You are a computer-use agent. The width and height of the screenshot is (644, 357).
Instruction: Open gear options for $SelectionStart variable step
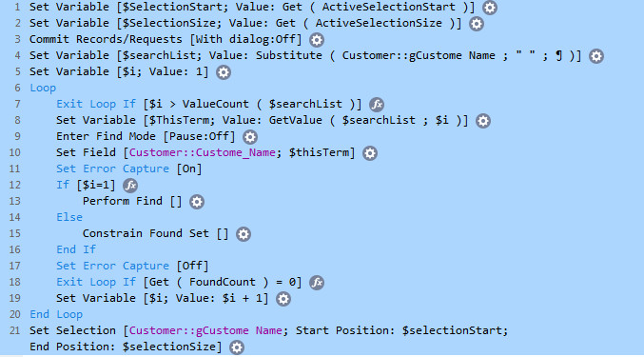[x=490, y=8]
